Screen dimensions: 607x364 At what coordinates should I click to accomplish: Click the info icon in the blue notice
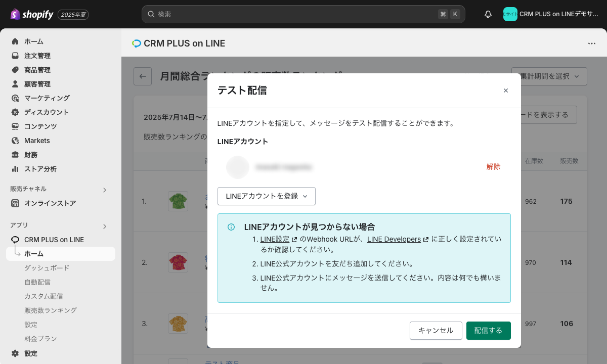click(231, 227)
